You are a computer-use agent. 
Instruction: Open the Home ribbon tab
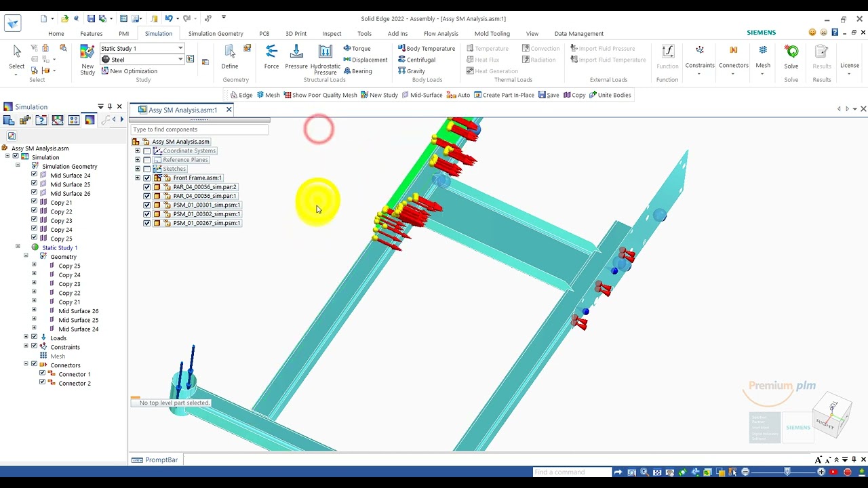coord(56,33)
